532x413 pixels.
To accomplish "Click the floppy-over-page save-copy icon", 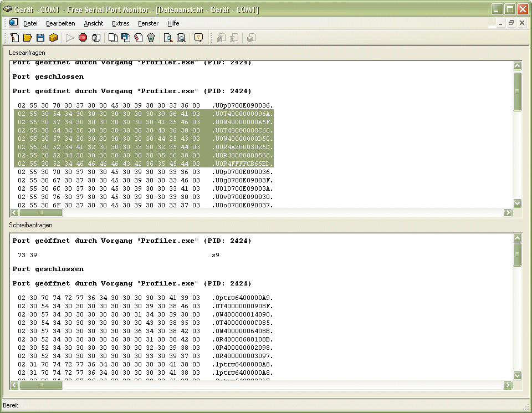I will pos(126,38).
